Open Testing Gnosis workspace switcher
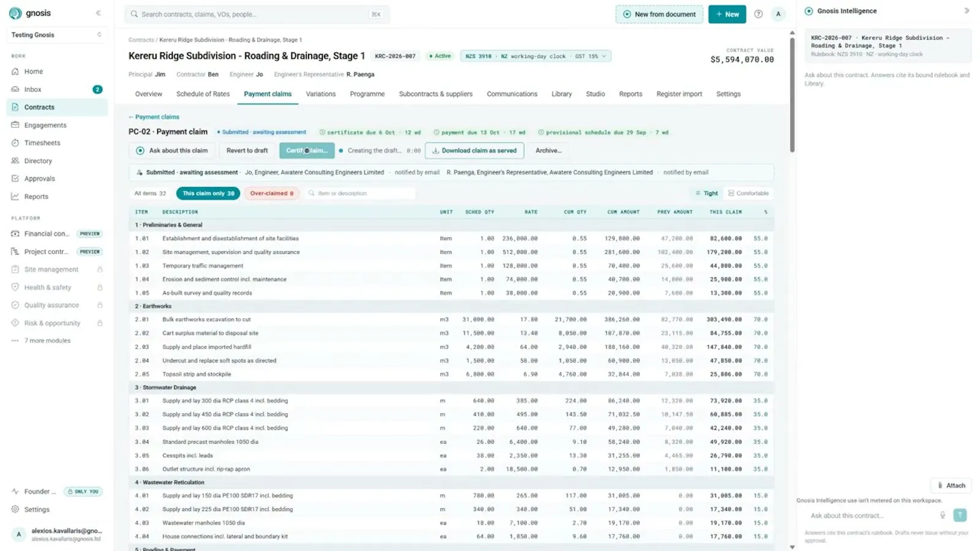 click(x=57, y=35)
